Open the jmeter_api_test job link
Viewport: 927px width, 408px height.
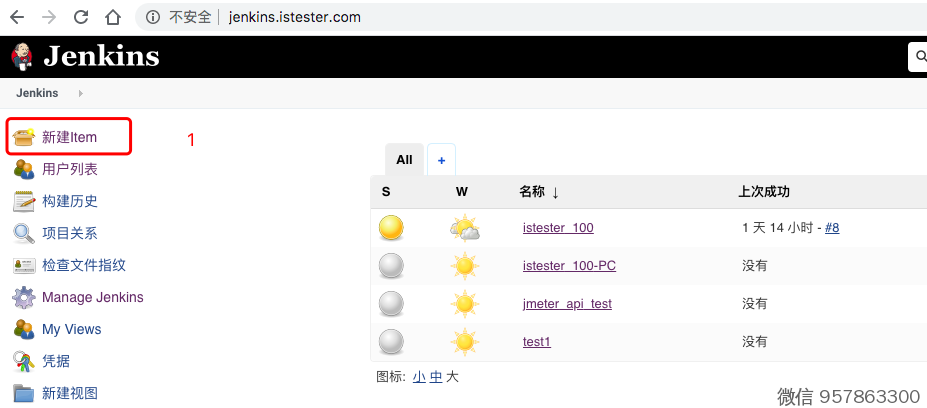tap(567, 303)
